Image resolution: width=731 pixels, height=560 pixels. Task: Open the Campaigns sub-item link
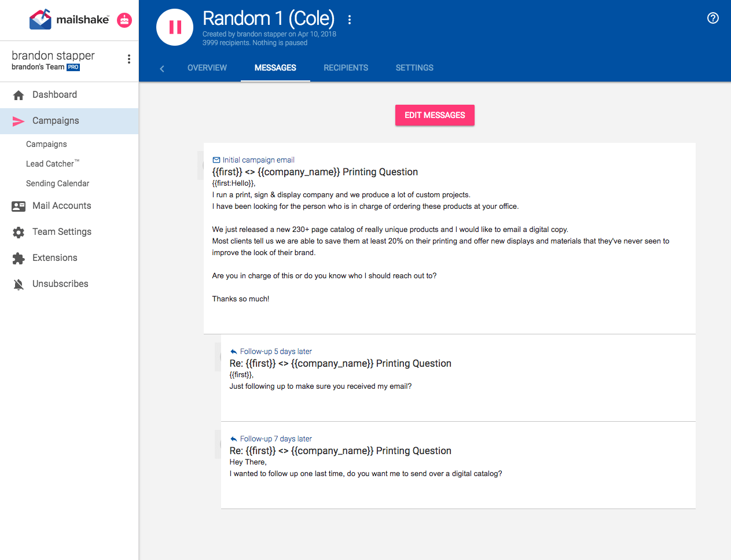pyautogui.click(x=46, y=144)
